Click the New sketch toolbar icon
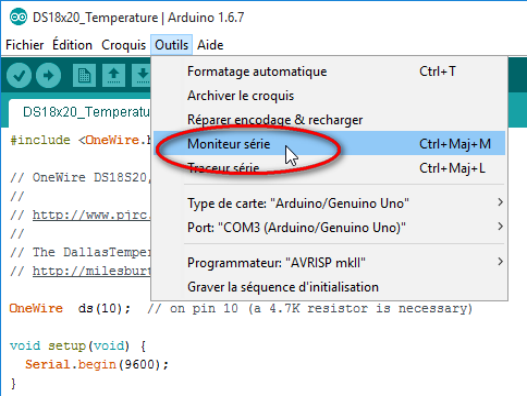 point(84,75)
